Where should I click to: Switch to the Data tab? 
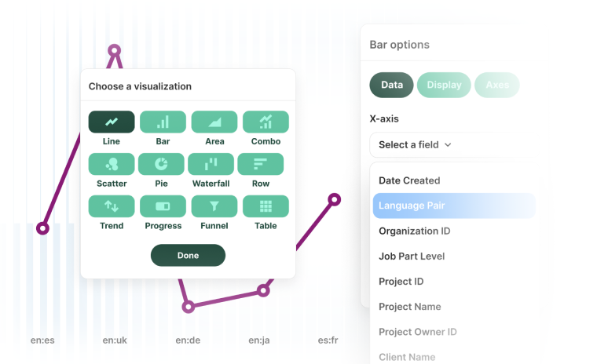[x=391, y=85]
